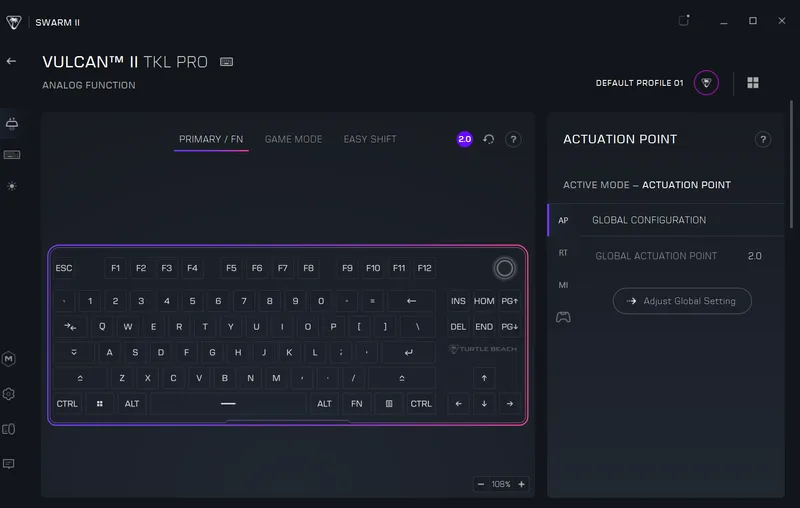Select the volume dial on keyboard layout
This screenshot has width=800, height=508.
[x=505, y=268]
